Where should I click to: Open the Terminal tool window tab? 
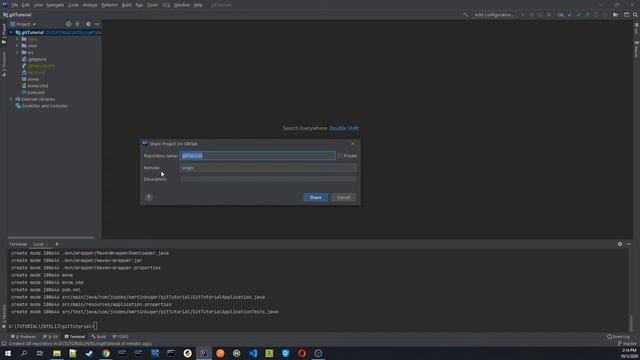(75, 337)
